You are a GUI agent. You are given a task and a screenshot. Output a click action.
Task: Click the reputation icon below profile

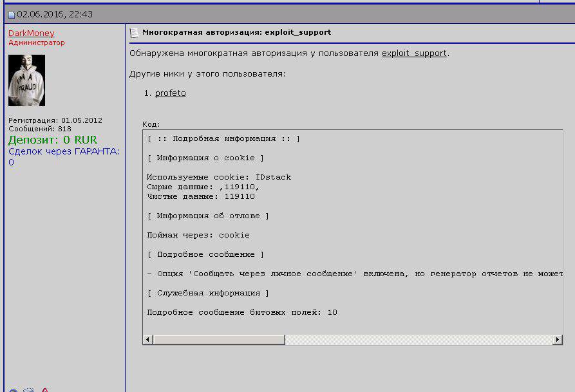(28, 390)
